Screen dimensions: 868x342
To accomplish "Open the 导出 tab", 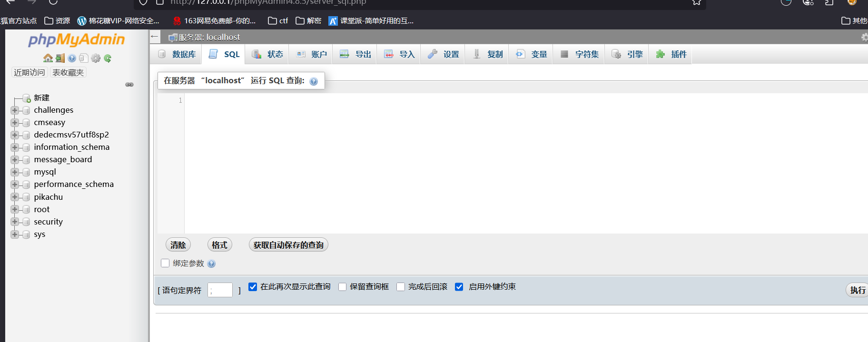I will point(355,54).
